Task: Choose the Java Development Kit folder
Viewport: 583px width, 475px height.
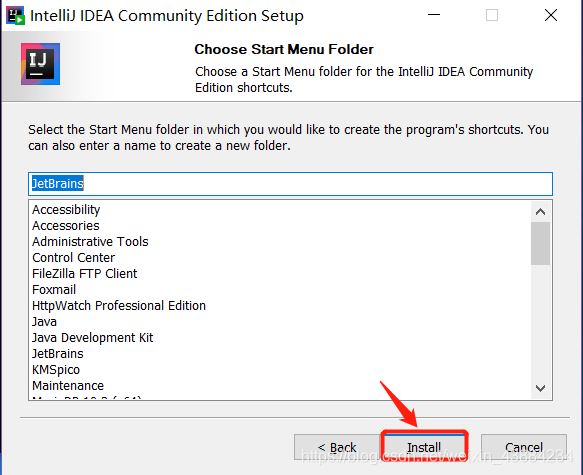Action: coord(93,337)
